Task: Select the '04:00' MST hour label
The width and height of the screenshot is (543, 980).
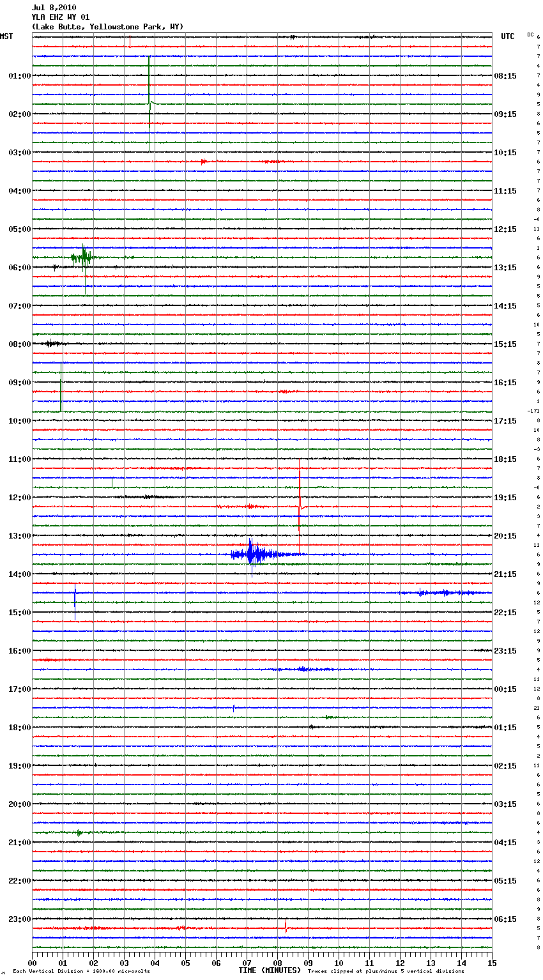Action: point(19,191)
